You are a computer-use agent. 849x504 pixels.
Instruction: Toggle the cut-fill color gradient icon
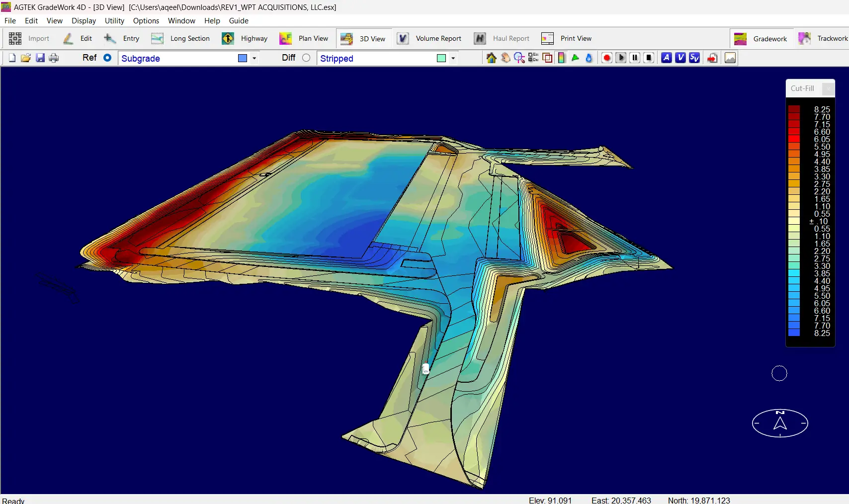tap(561, 58)
